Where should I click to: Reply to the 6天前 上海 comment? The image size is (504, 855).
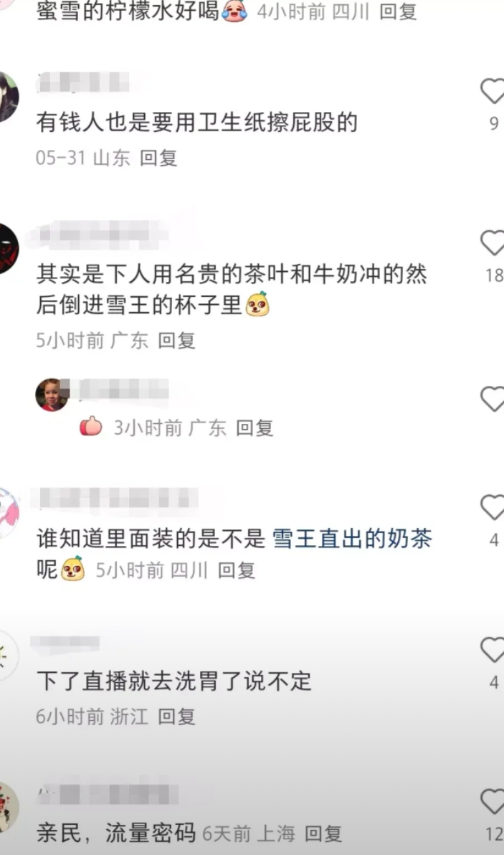click(323, 833)
